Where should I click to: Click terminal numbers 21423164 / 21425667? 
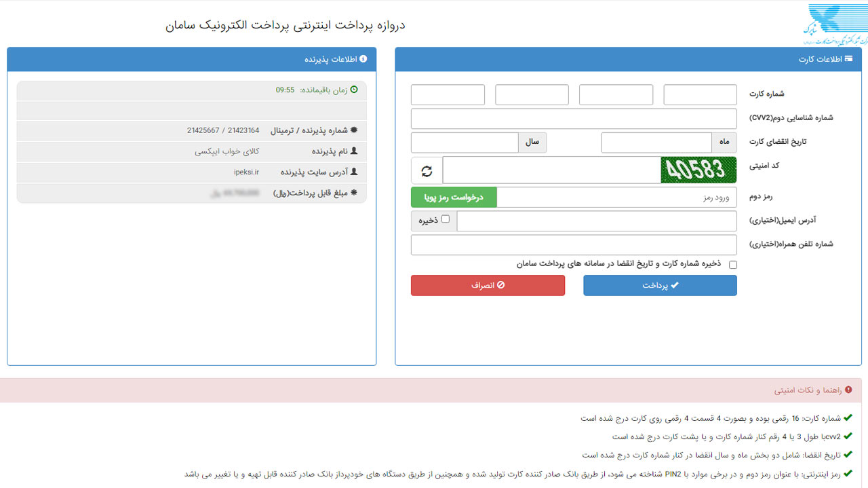point(223,130)
